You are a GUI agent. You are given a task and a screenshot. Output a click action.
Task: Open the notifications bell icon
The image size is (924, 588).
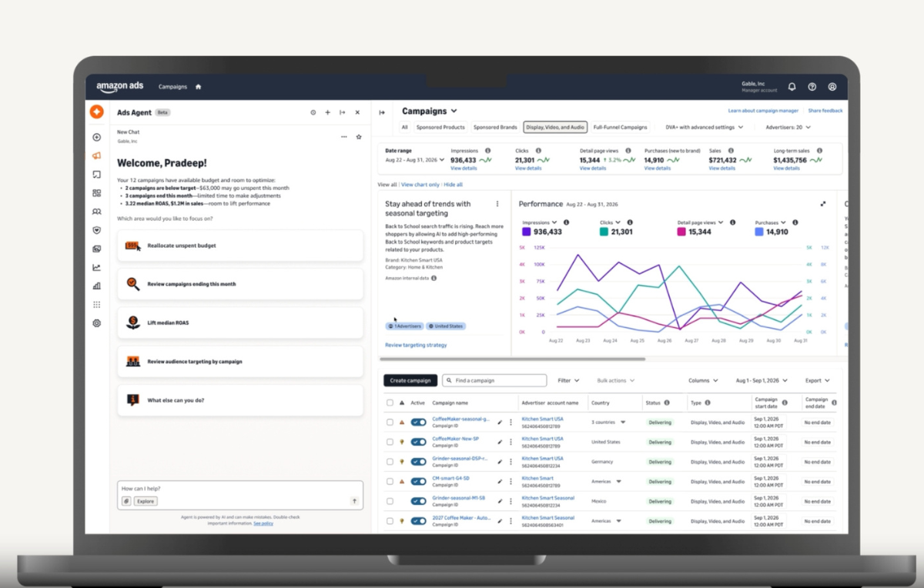tap(792, 87)
